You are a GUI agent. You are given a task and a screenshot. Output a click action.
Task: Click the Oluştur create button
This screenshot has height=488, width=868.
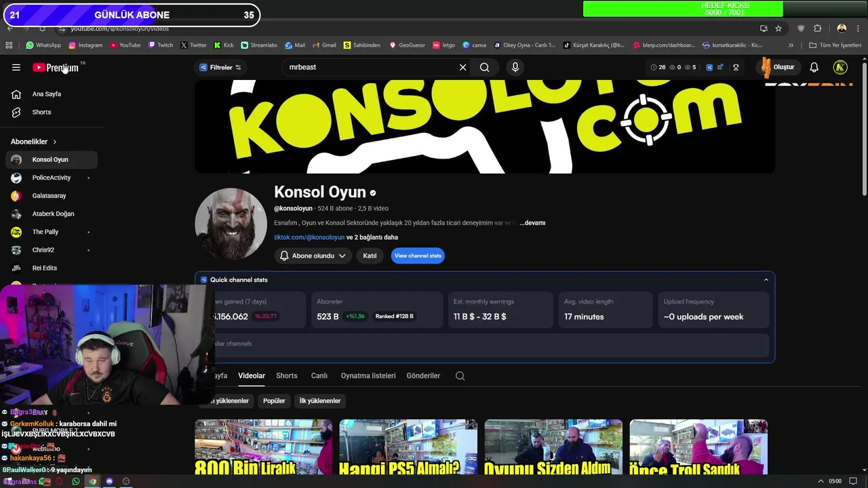(778, 67)
